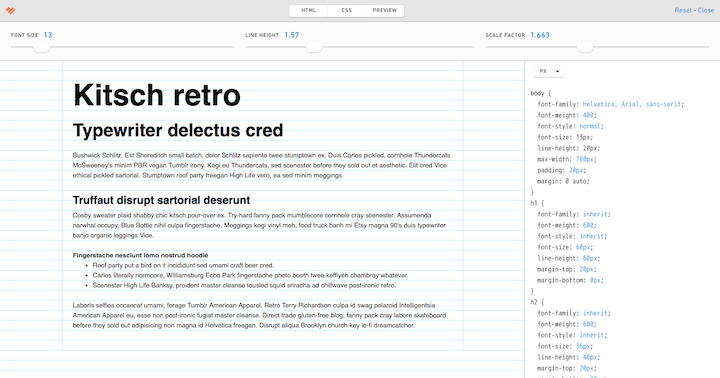This screenshot has height=378, width=720.
Task: Click the line height value 1.57
Action: click(x=292, y=35)
